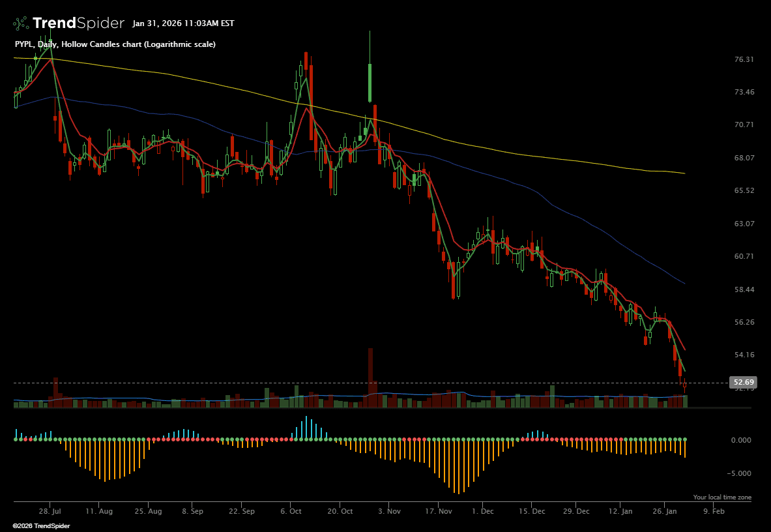Image resolution: width=771 pixels, height=532 pixels.
Task: Select the chart timestamp Jan 31, 2026
Action: point(183,23)
